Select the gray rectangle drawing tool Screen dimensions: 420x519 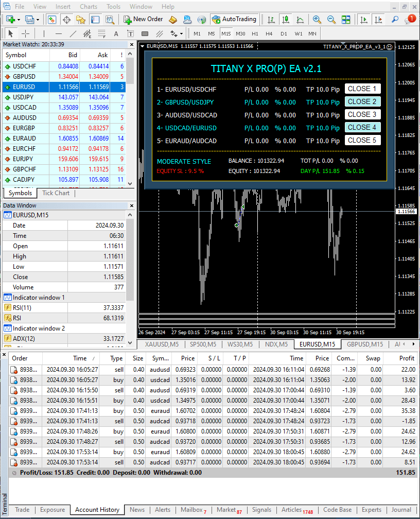coord(145,33)
